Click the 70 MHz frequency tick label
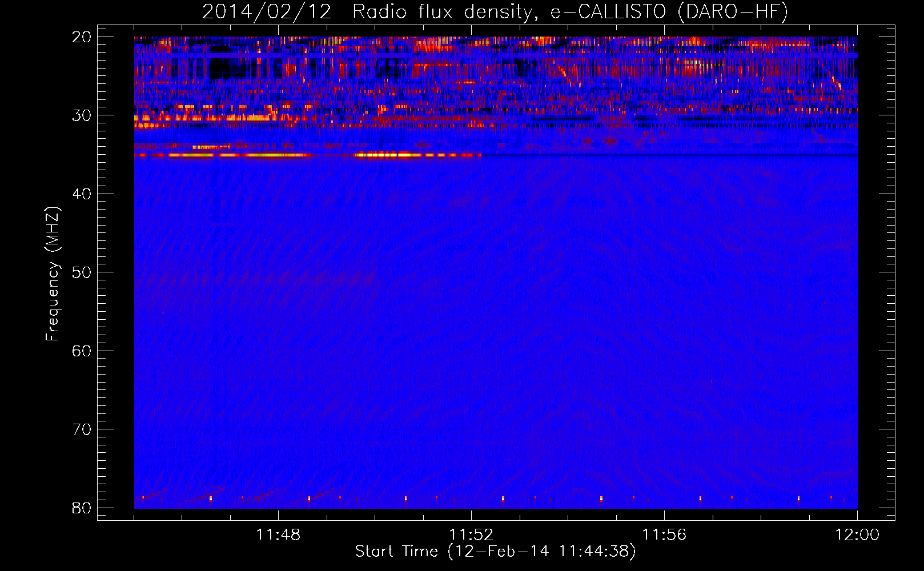The width and height of the screenshot is (924, 571). [81, 429]
